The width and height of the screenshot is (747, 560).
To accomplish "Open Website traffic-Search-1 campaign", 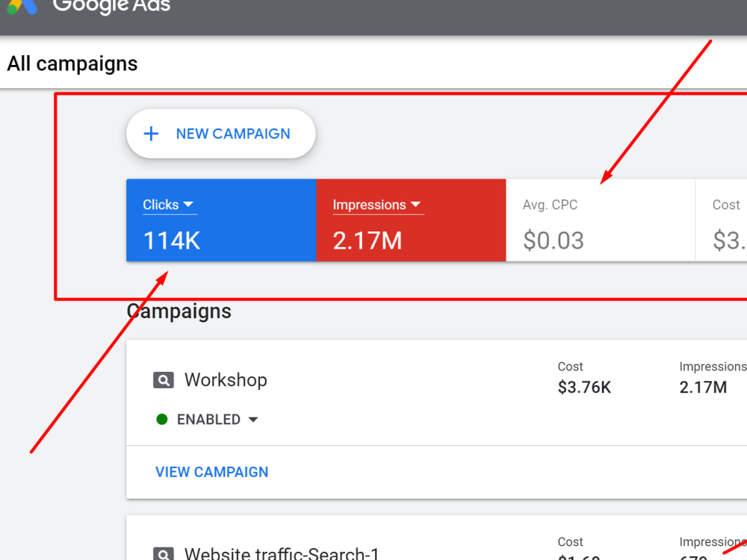I will click(282, 553).
